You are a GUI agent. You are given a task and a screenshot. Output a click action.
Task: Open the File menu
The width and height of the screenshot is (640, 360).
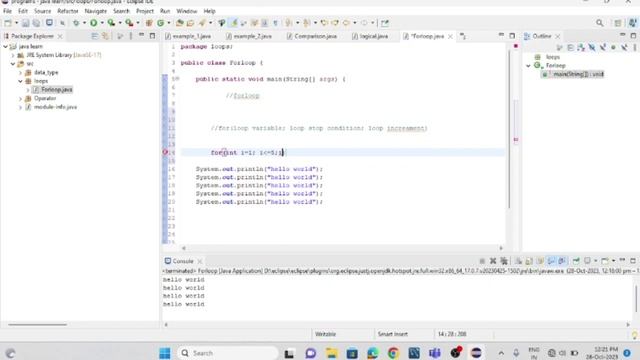point(7,11)
